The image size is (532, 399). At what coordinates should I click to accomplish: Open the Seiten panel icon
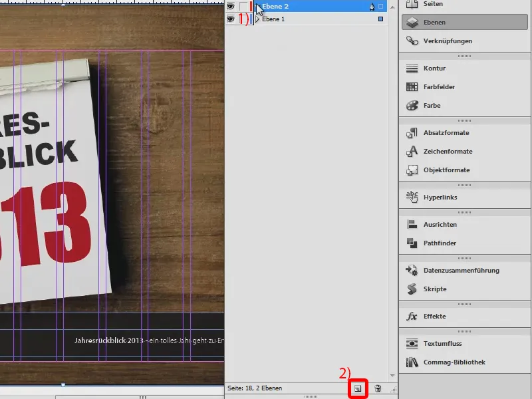tap(412, 4)
